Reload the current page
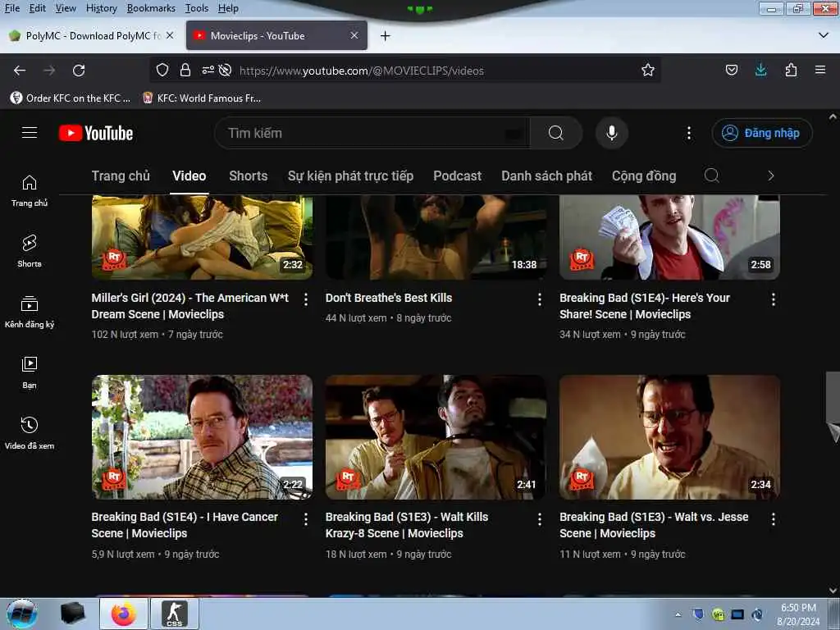 pyautogui.click(x=79, y=71)
